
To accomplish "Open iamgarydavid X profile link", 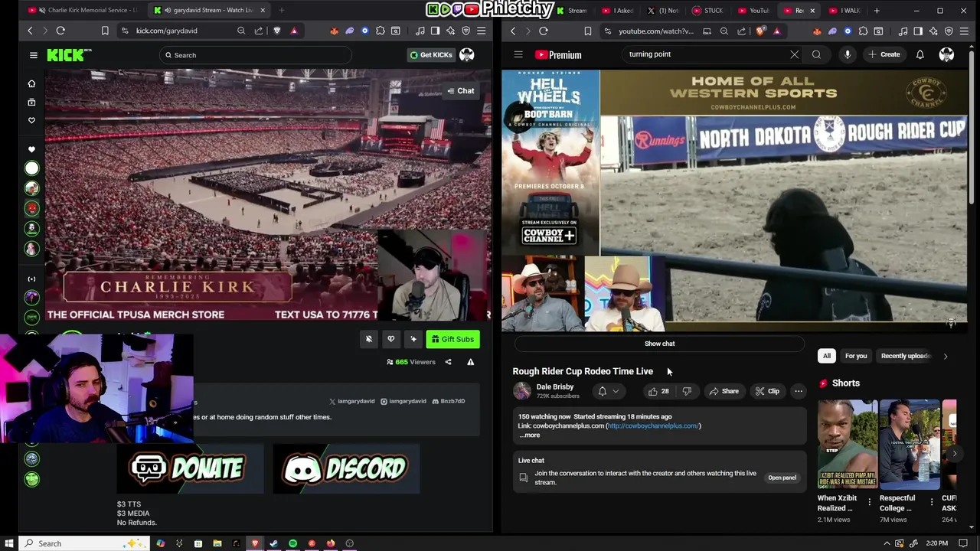I will click(352, 401).
